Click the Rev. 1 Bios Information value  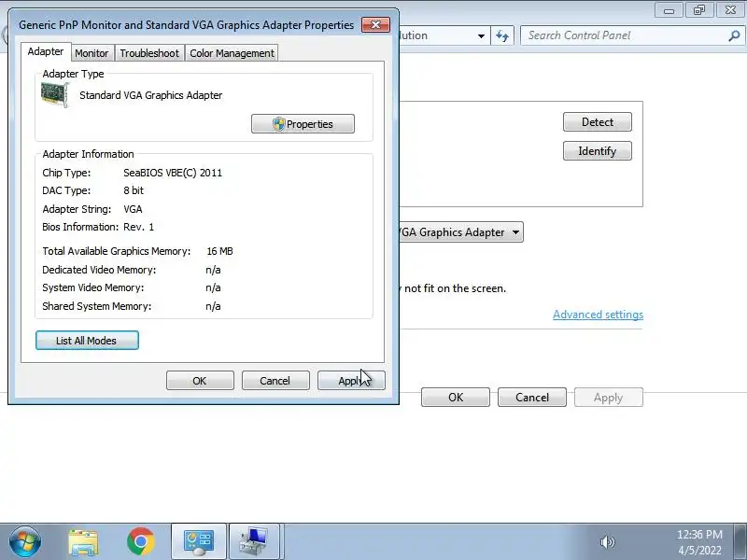coord(138,227)
